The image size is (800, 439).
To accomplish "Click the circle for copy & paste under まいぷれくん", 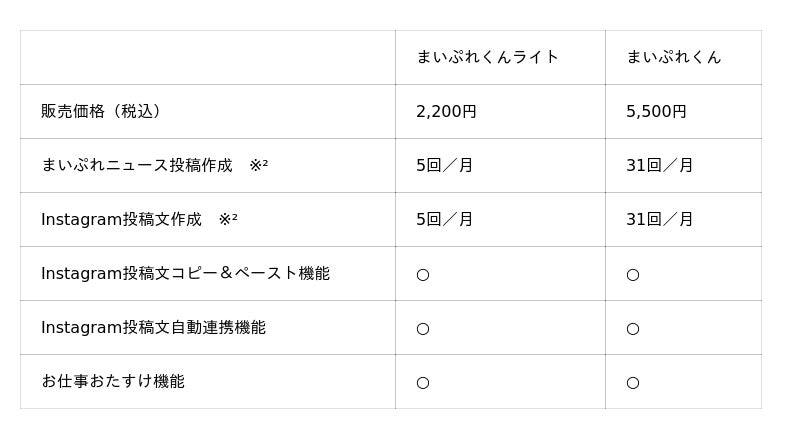I will [633, 274].
